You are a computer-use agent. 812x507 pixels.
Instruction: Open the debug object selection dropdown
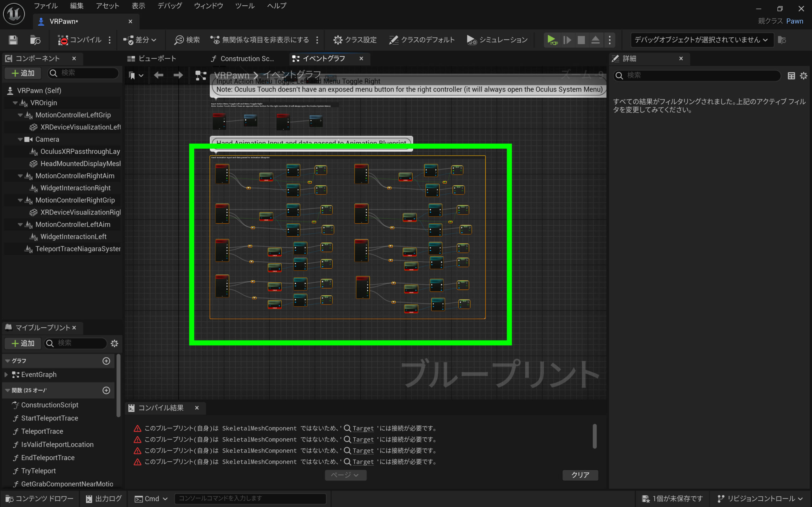tap(701, 40)
